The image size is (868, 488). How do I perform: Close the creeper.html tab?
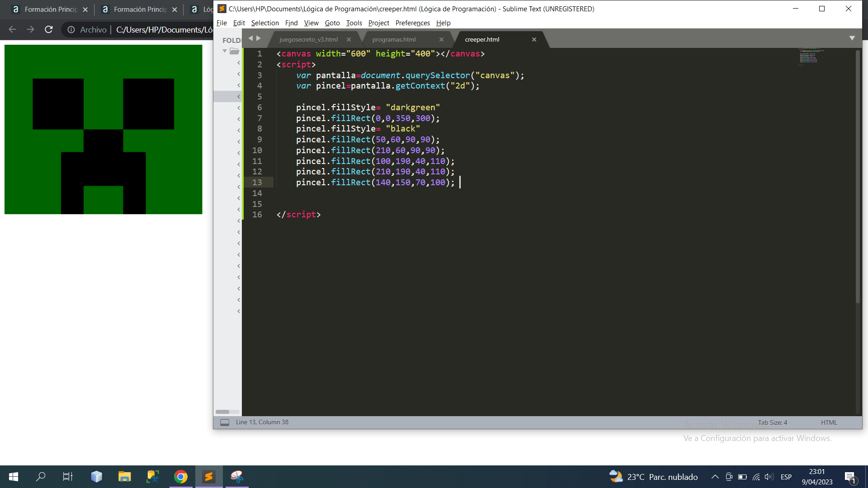534,40
